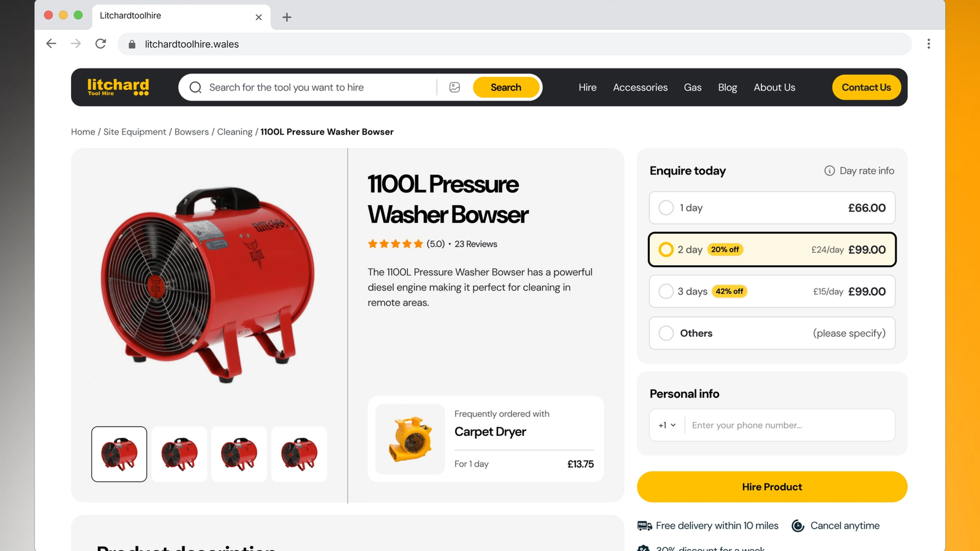The width and height of the screenshot is (980, 551).
Task: Click the free delivery truck icon
Action: click(x=644, y=525)
